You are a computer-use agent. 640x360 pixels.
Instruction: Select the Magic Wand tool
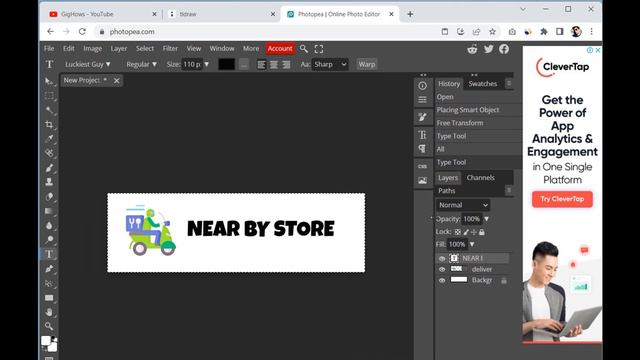pos(49,110)
